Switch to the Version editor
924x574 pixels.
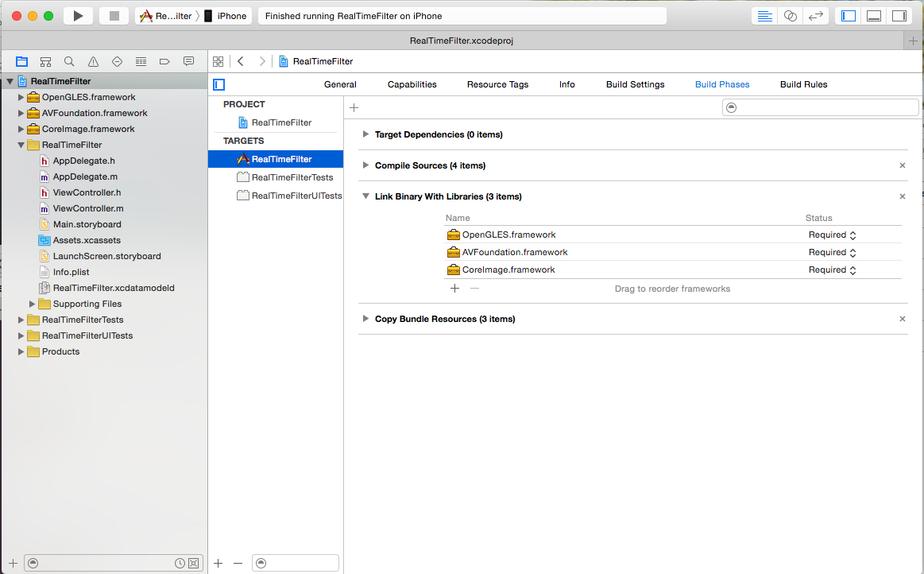coord(815,16)
